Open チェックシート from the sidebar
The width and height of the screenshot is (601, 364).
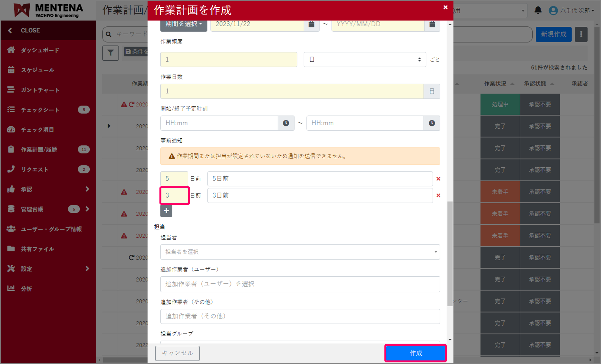[x=39, y=110]
